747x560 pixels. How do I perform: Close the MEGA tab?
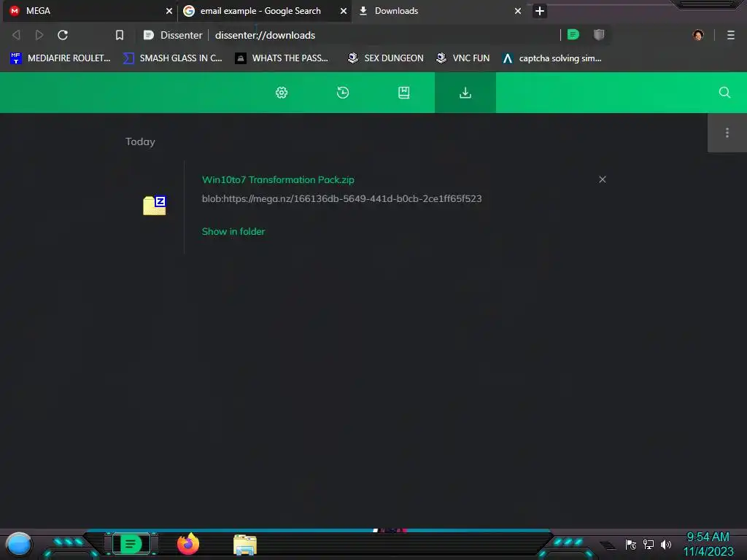click(169, 11)
